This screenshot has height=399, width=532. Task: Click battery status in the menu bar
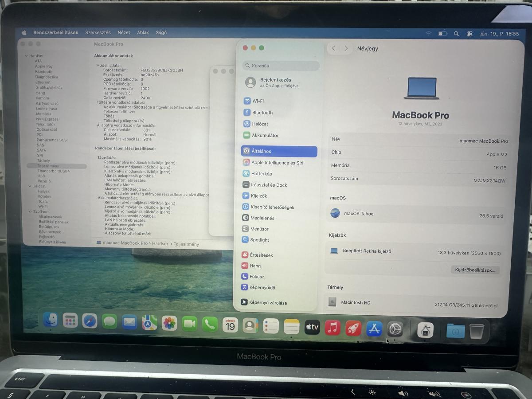pyautogui.click(x=442, y=34)
